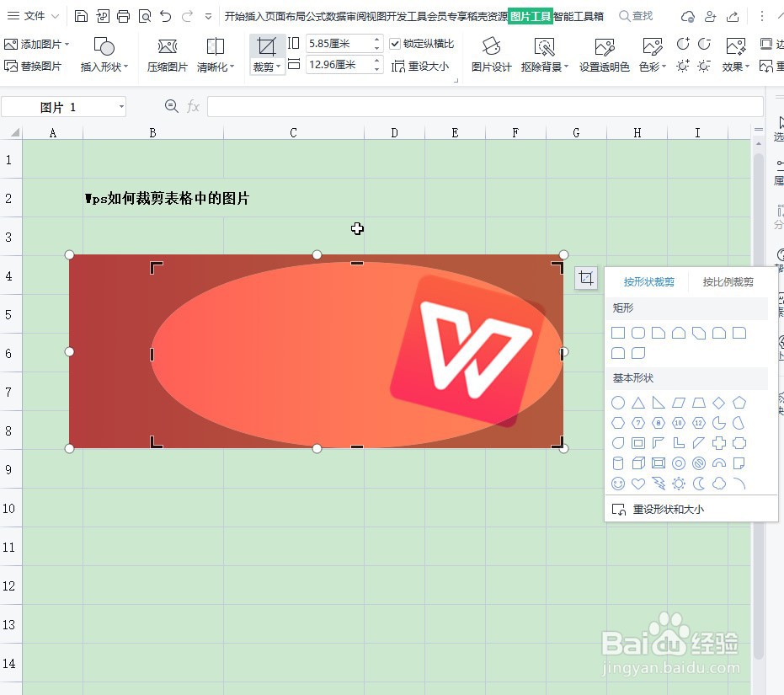Screen dimensions: 784x695
Task: Click 设置透明色 set transparent color
Action: 604,55
